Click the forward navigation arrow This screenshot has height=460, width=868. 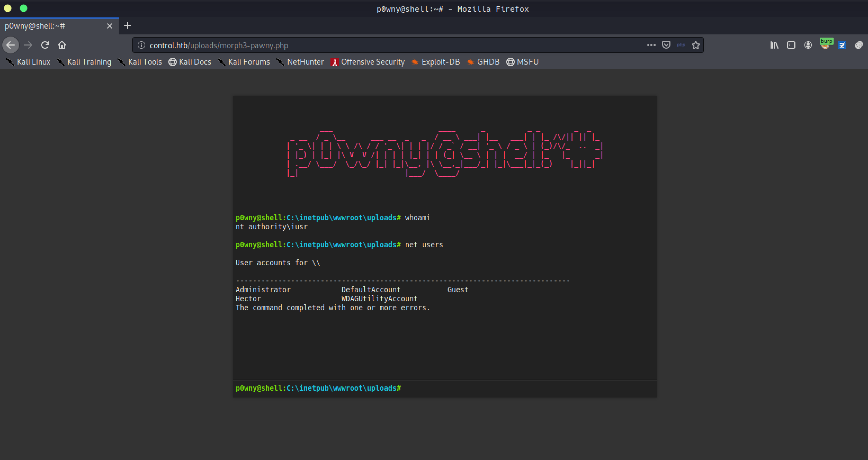pos(28,45)
